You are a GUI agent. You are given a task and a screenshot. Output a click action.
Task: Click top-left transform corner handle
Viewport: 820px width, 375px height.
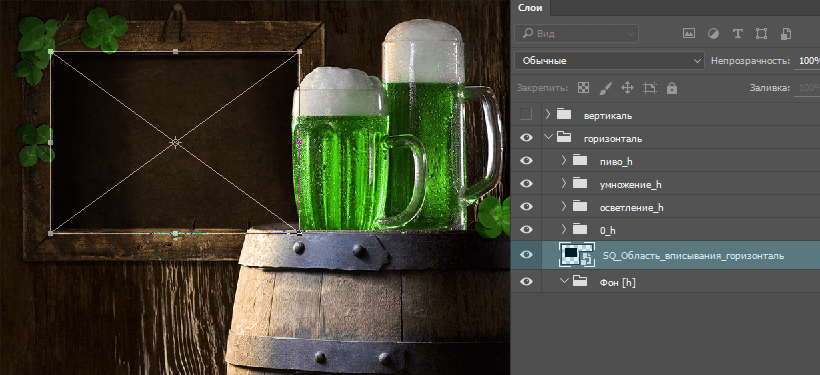coord(51,51)
